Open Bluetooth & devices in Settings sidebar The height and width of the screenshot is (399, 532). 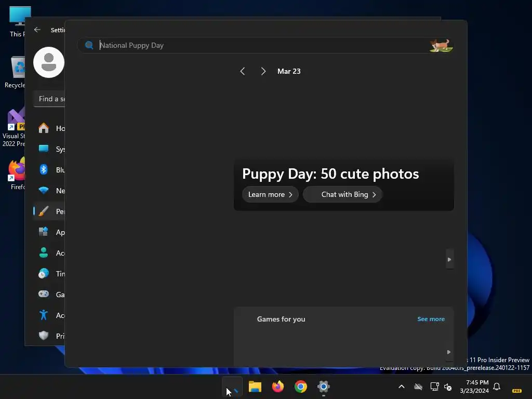[x=49, y=170]
